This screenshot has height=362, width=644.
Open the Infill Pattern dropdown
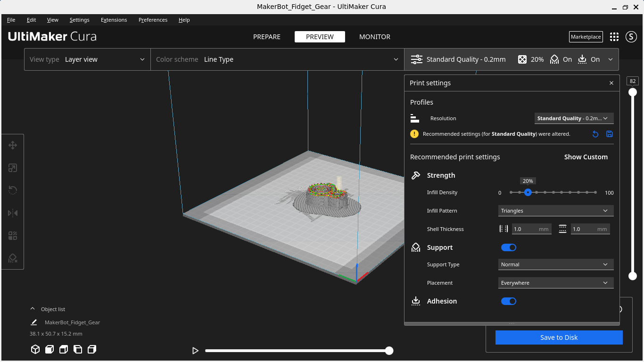(x=555, y=211)
